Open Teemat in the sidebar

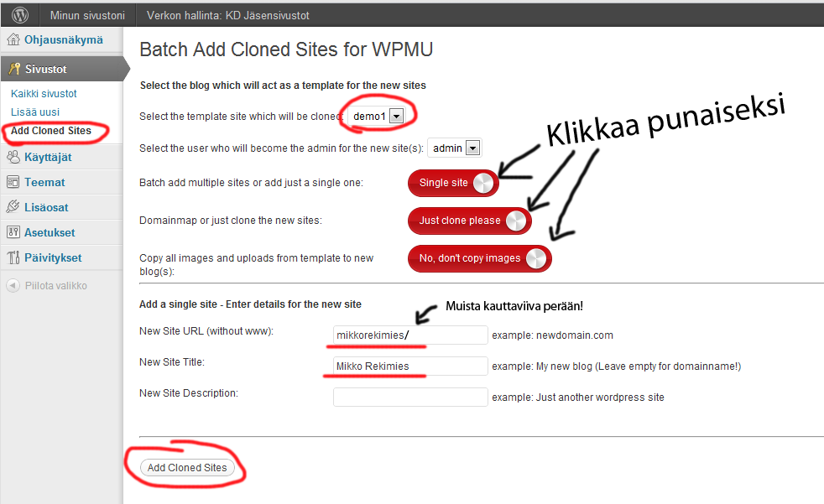pyautogui.click(x=44, y=182)
